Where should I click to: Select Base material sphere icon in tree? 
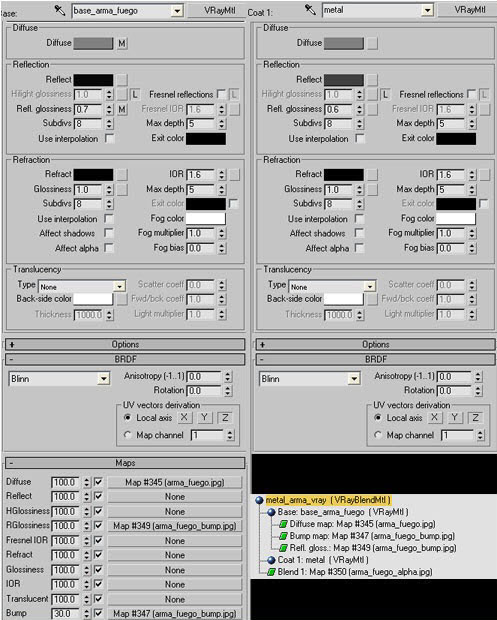click(x=271, y=512)
